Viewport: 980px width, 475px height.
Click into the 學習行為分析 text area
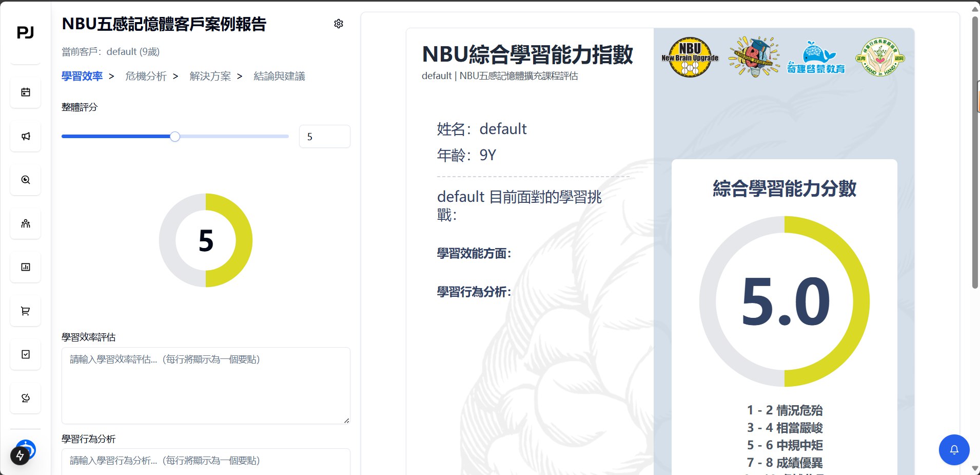pyautogui.click(x=205, y=462)
